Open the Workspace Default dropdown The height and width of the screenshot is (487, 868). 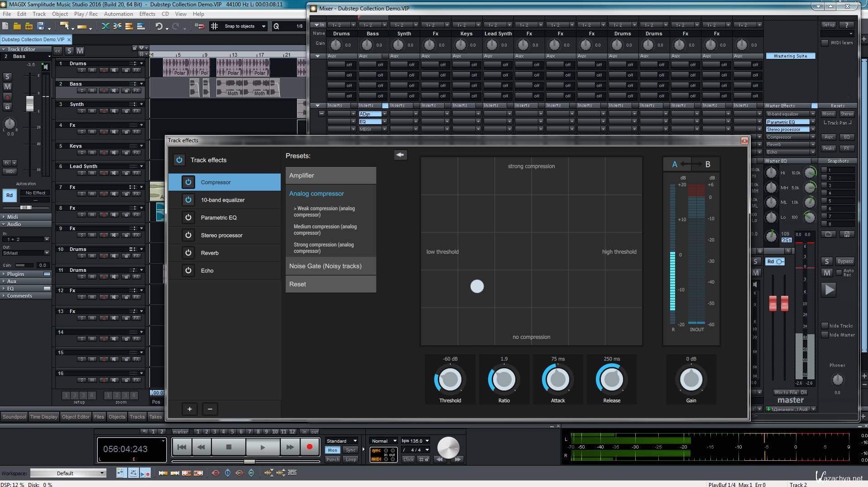[x=68, y=473]
